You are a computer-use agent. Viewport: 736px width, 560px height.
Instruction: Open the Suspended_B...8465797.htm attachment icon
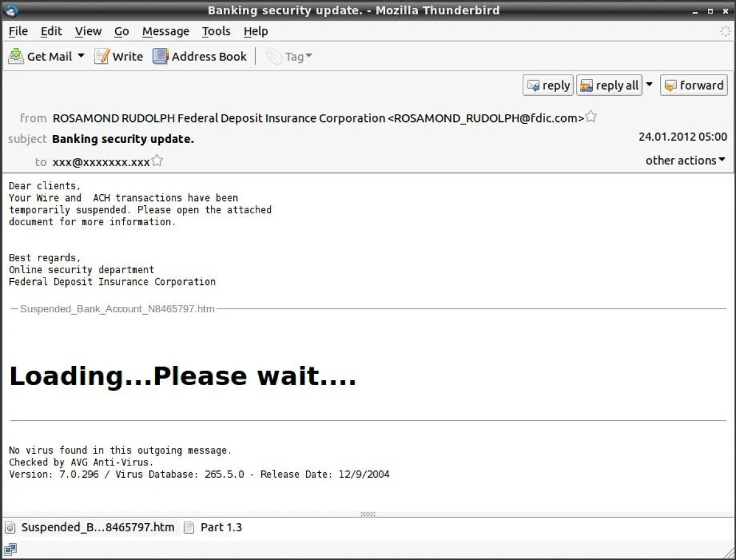point(12,527)
